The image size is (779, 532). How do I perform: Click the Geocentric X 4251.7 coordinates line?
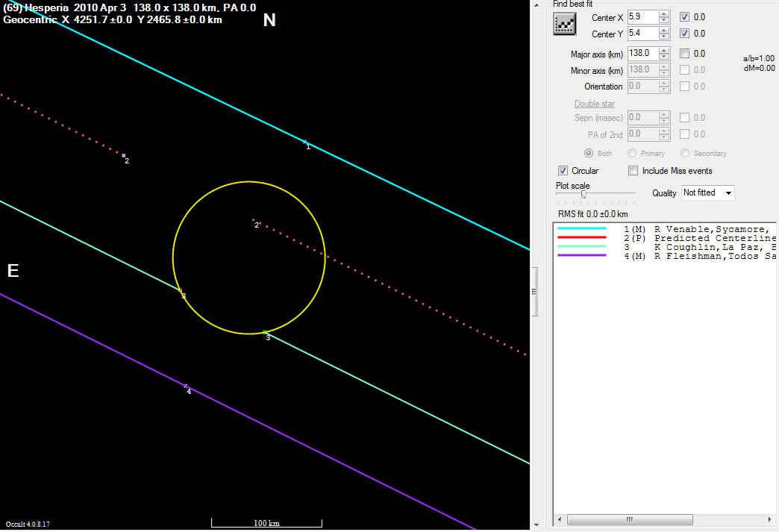(x=113, y=20)
